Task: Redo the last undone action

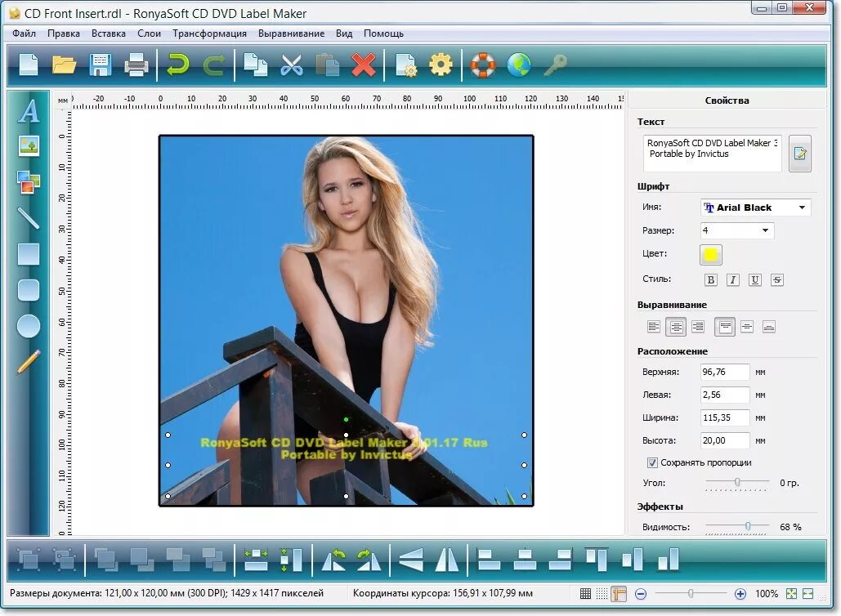Action: click(214, 65)
